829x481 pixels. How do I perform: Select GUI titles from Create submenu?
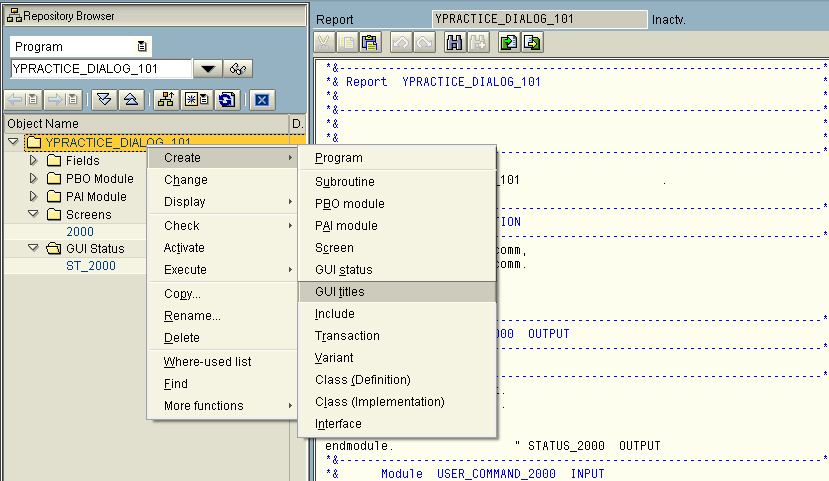pyautogui.click(x=340, y=292)
